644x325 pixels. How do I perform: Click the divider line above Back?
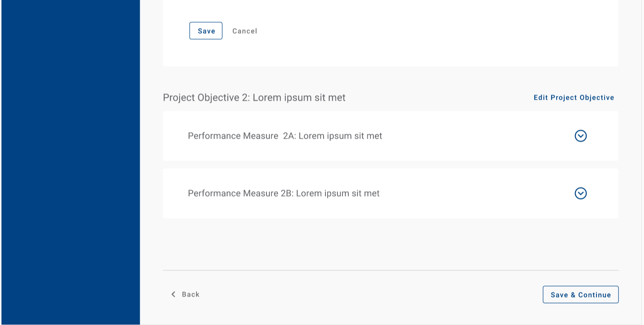pos(391,270)
